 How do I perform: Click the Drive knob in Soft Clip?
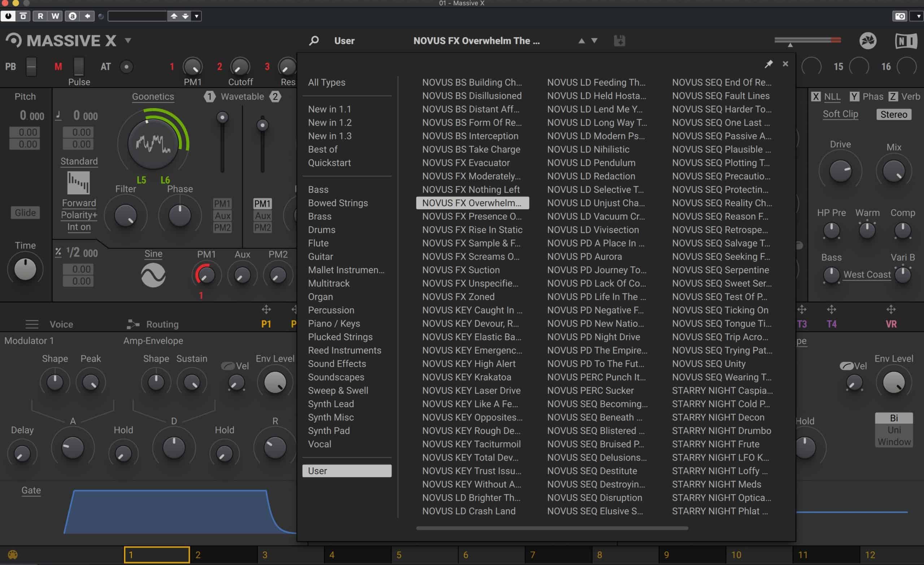840,171
